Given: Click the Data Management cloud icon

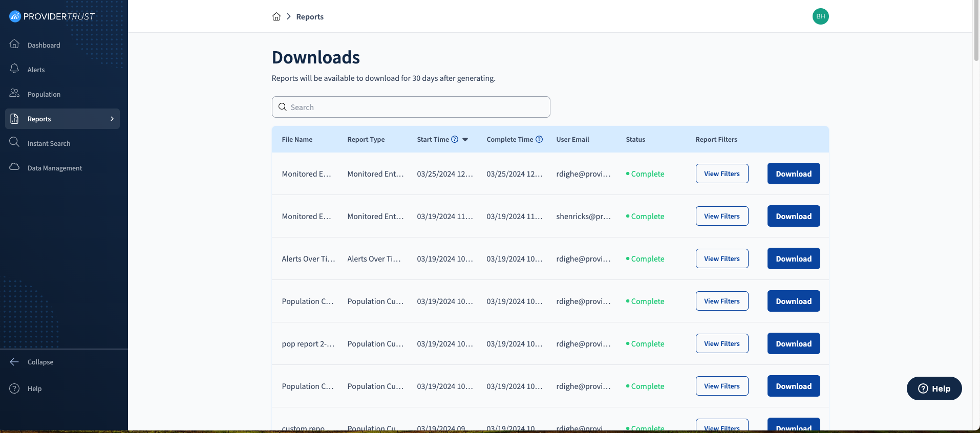Looking at the screenshot, I should tap(14, 167).
